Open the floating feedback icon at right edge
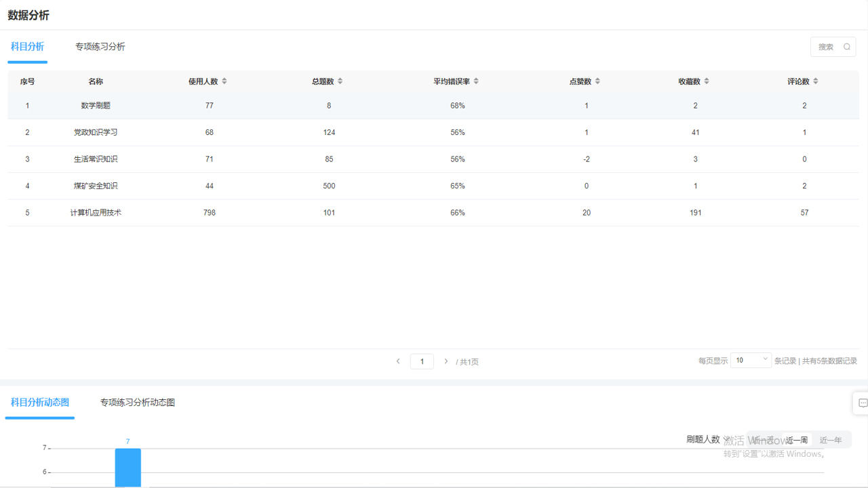Screen dimensions: 868x488 point(862,403)
